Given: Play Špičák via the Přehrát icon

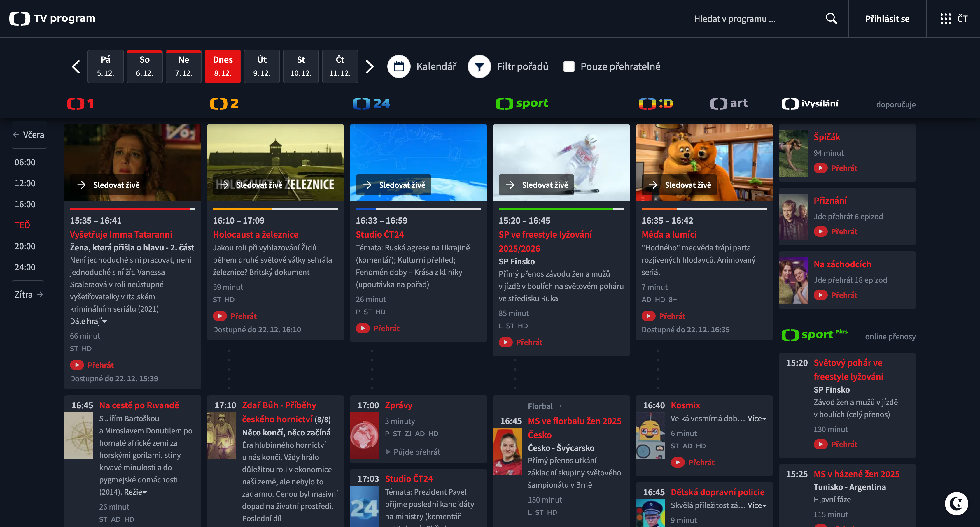Looking at the screenshot, I should pyautogui.click(x=820, y=168).
